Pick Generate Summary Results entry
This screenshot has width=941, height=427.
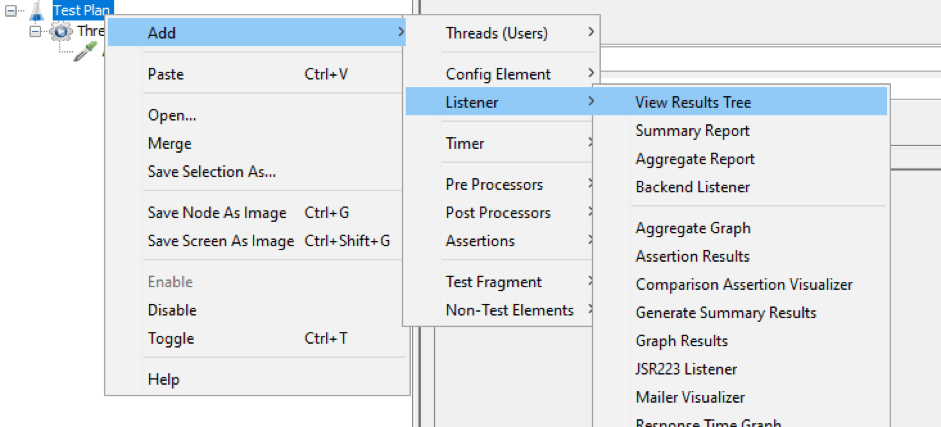point(726,313)
